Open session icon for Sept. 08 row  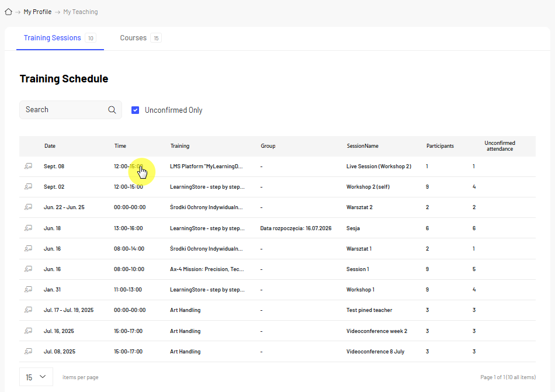coord(28,166)
